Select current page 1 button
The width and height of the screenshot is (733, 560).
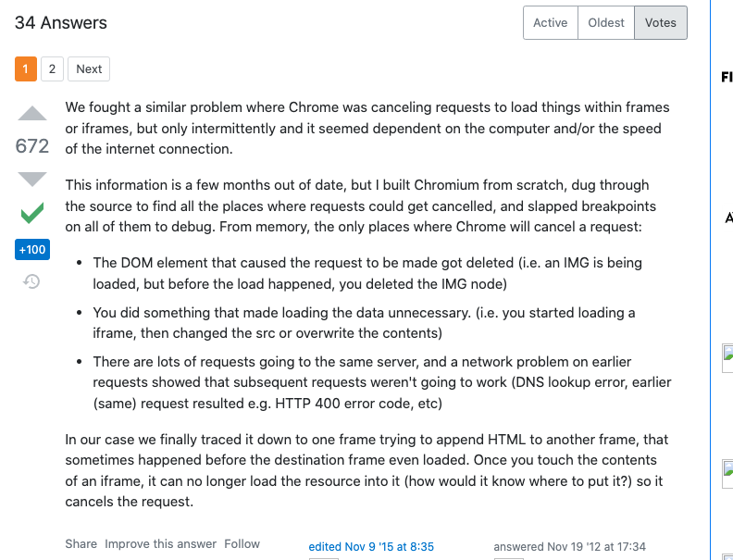click(x=26, y=69)
